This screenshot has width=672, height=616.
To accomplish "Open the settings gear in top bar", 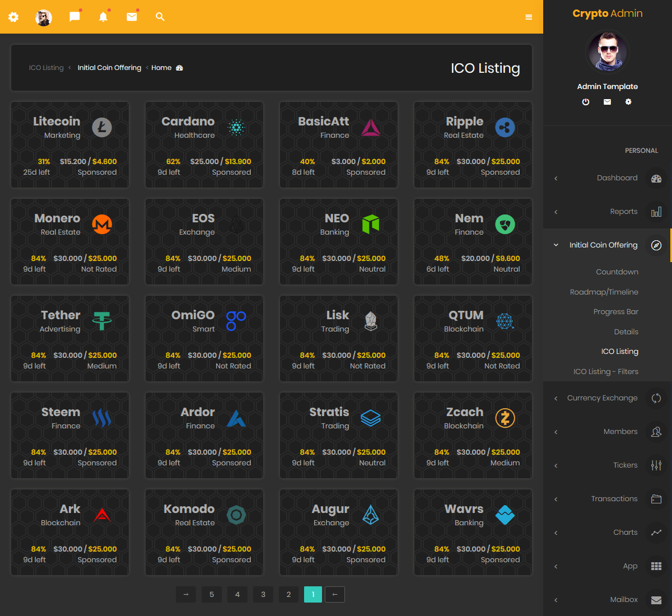I will point(13,17).
